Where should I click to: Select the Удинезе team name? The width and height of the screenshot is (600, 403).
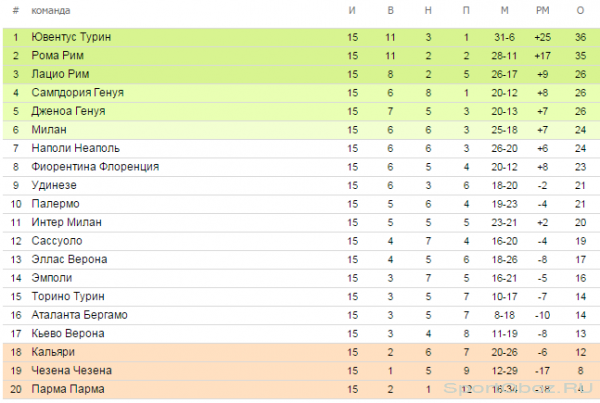(x=54, y=185)
